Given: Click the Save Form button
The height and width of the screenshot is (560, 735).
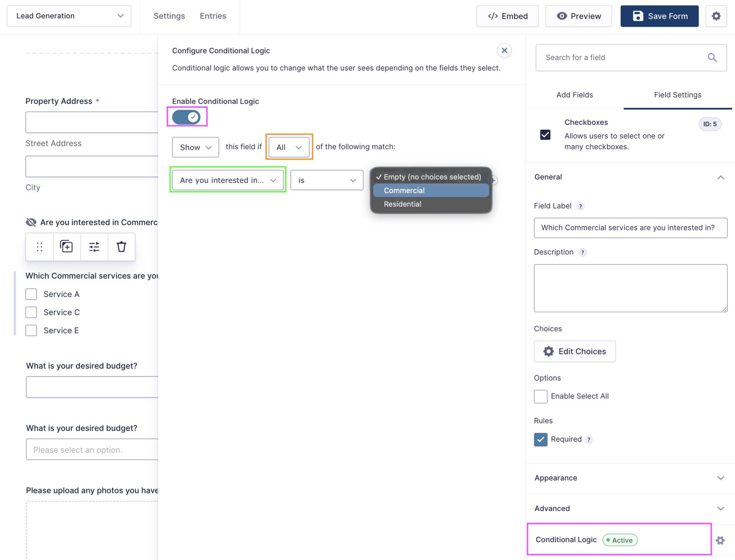Looking at the screenshot, I should pyautogui.click(x=659, y=16).
